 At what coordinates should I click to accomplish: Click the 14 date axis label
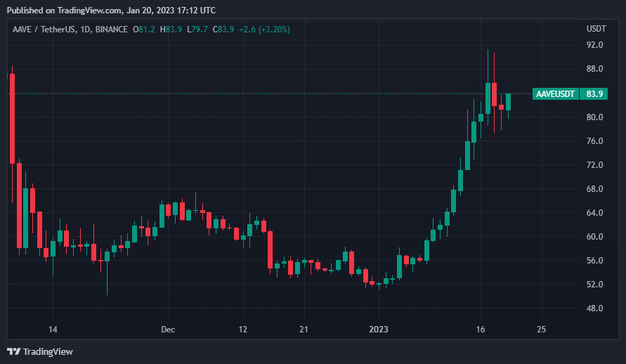pyautogui.click(x=53, y=330)
